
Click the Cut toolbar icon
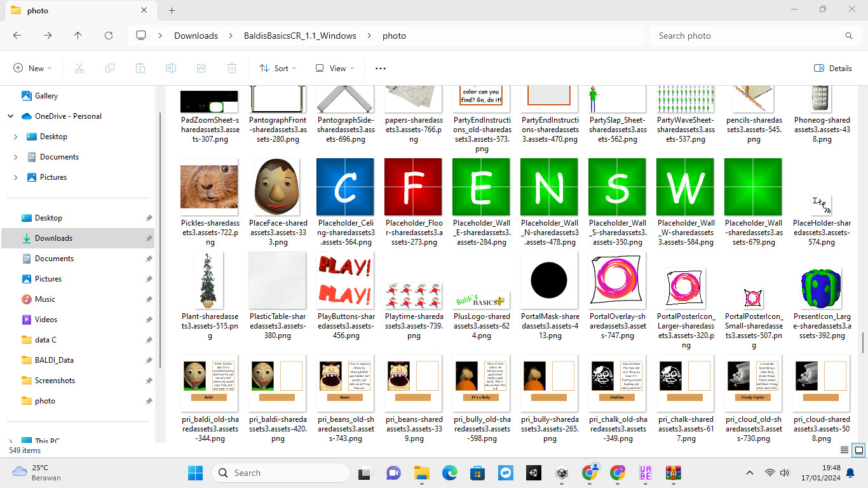point(79,68)
